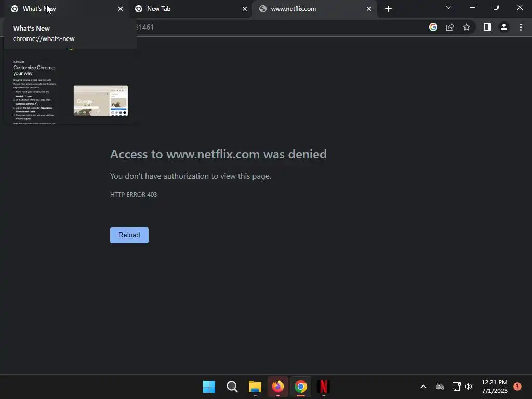Close the New Tab tab
The width and height of the screenshot is (532, 399).
(x=245, y=9)
